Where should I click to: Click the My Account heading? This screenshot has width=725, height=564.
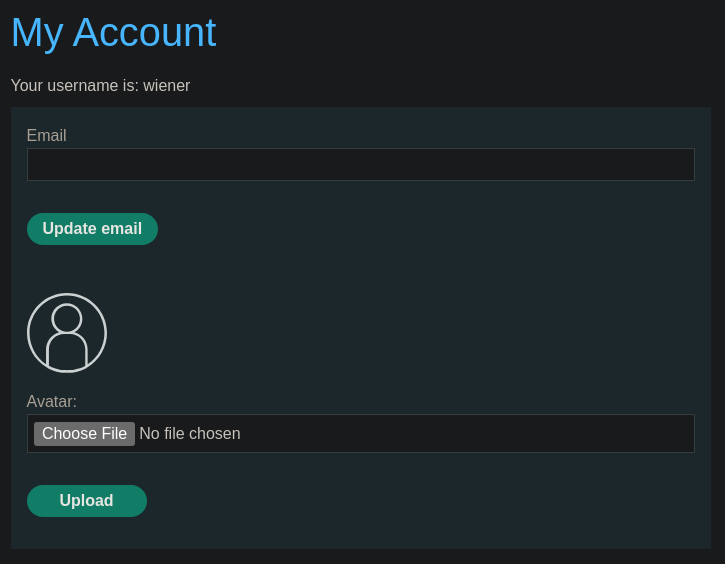(114, 32)
